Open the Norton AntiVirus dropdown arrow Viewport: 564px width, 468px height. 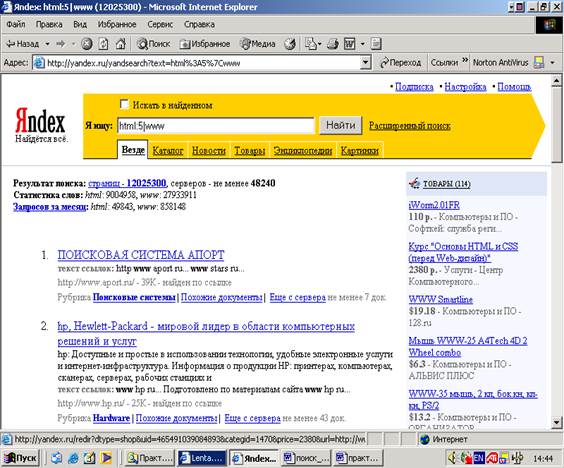point(552,63)
